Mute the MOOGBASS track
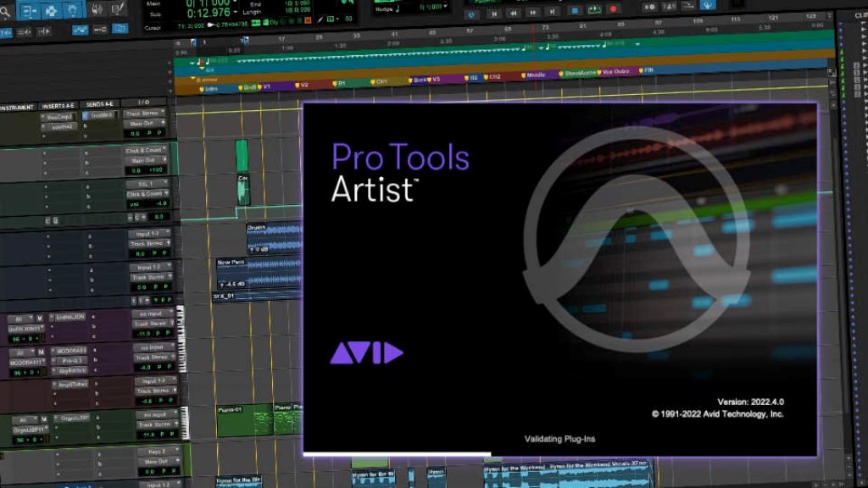Image resolution: width=868 pixels, height=488 pixels. pos(39,351)
